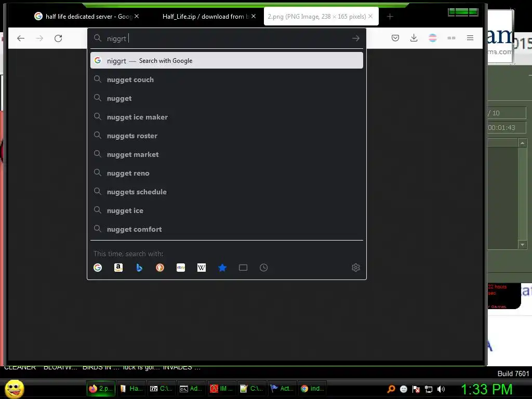Open the Firefox 2.p... taskbar button

pos(101,389)
